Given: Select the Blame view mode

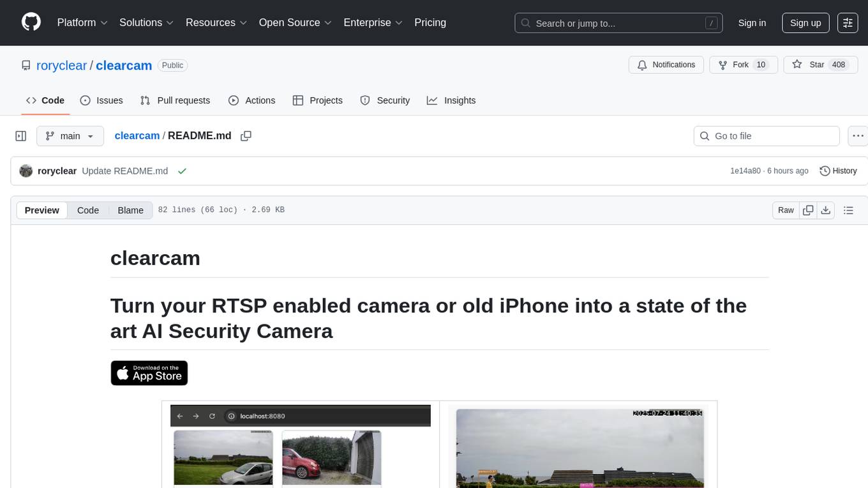Looking at the screenshot, I should [131, 210].
